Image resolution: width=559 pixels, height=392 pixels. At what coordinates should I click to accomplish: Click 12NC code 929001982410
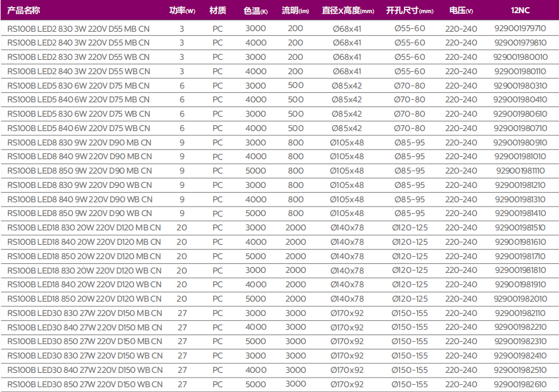tap(520, 355)
